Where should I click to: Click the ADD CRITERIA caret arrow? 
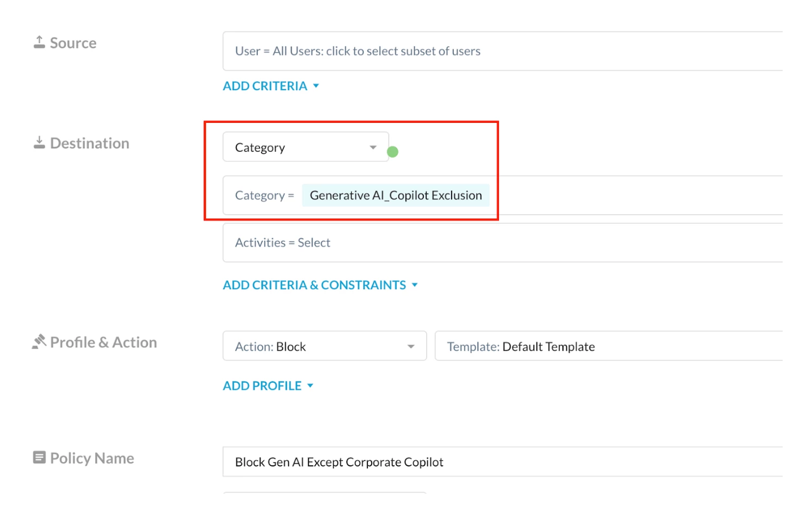tap(316, 86)
